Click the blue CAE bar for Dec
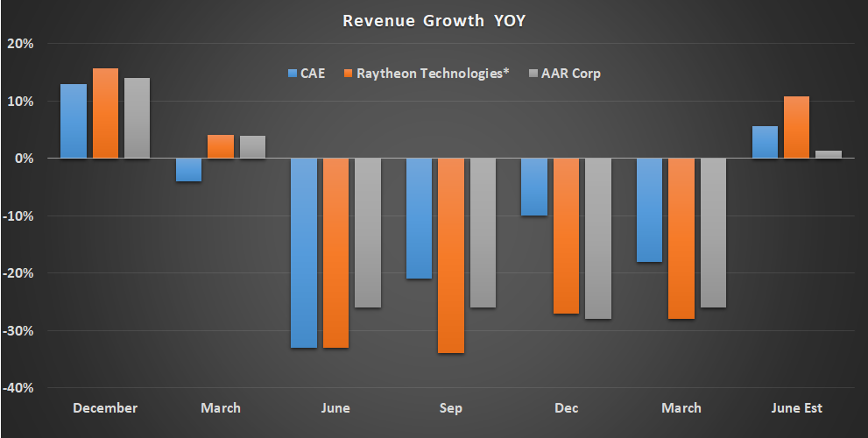 pos(534,187)
